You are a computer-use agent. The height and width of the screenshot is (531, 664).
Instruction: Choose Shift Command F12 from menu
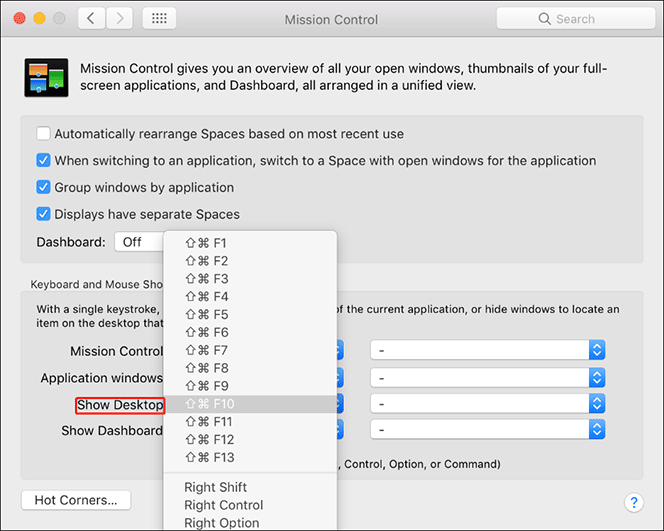pyautogui.click(x=250, y=440)
